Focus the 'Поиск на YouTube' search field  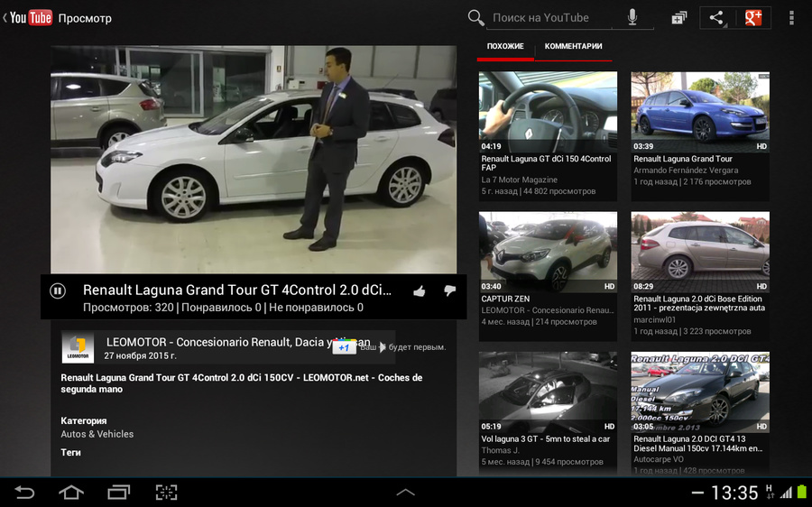550,18
